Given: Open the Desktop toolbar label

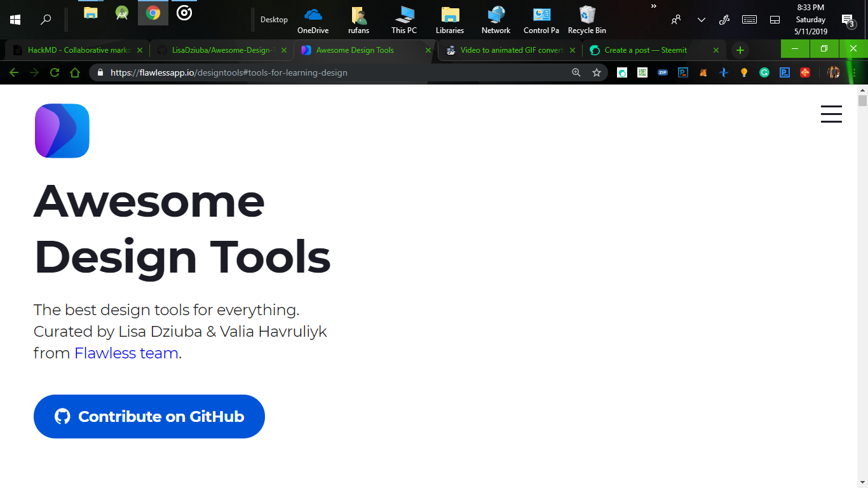Looking at the screenshot, I should tap(274, 20).
